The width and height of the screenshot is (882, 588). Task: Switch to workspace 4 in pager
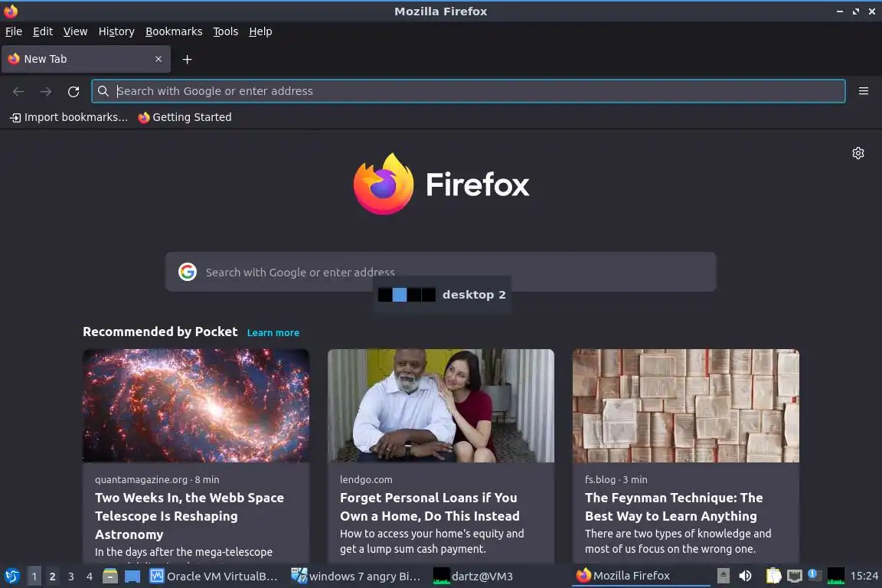[x=90, y=577]
